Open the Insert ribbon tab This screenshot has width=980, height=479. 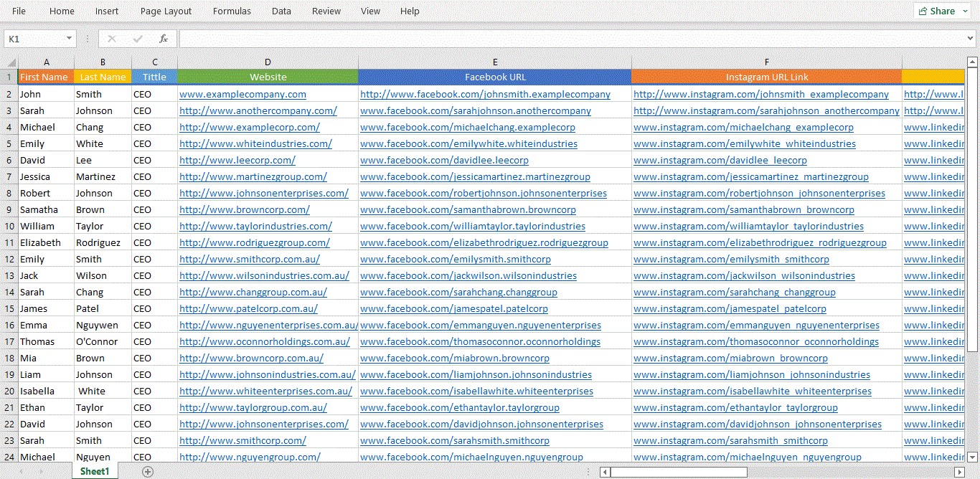107,11
